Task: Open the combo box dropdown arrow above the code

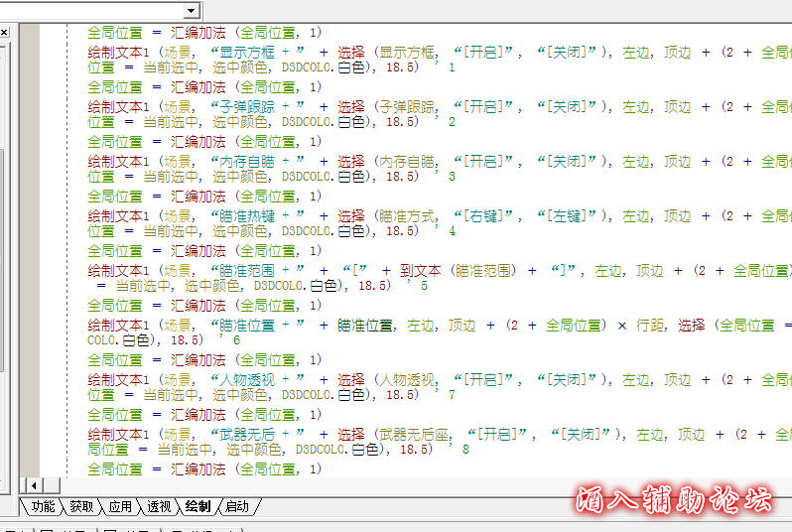Action: point(191,11)
